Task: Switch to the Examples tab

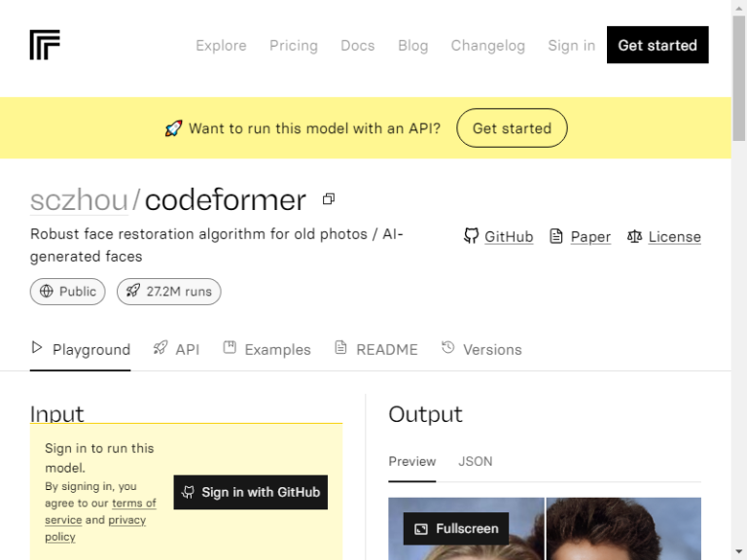Action: click(x=267, y=350)
